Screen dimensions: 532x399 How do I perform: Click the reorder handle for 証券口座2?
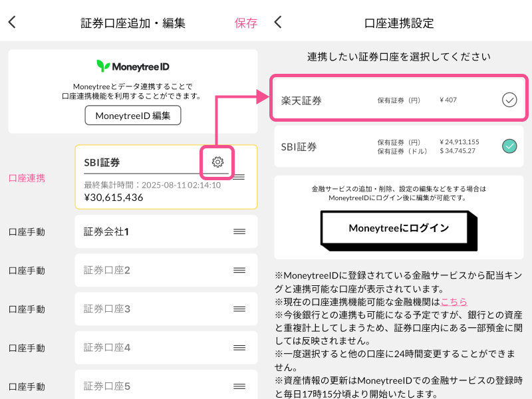click(239, 270)
